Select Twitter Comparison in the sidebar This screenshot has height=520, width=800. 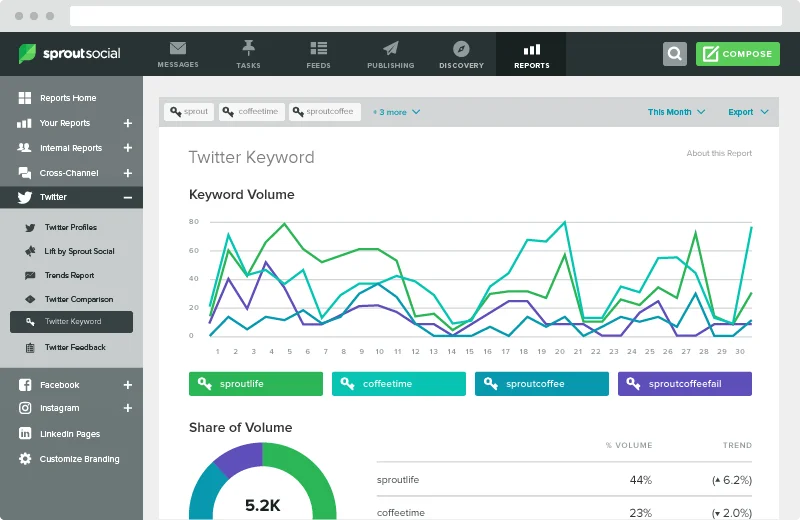click(78, 299)
